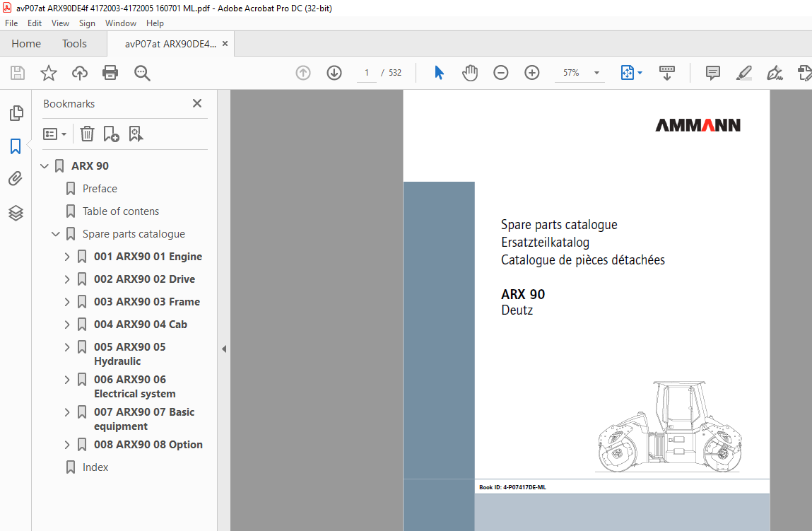Go to next page arrow

[x=334, y=73]
